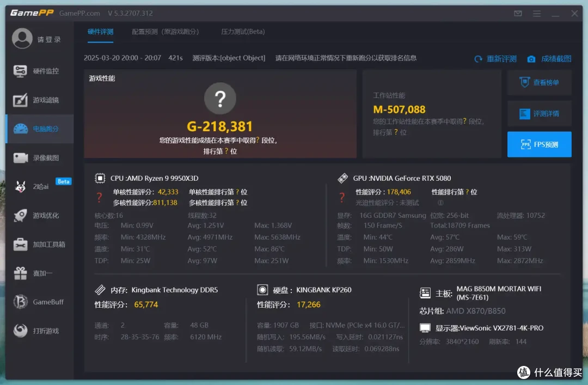Viewport: 588px width, 385px height.
Task: Click the G-218,381 gaming score
Action: coord(220,126)
